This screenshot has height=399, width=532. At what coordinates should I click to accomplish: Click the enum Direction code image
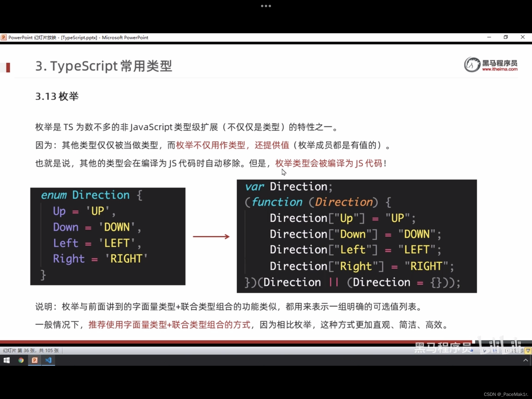click(108, 236)
